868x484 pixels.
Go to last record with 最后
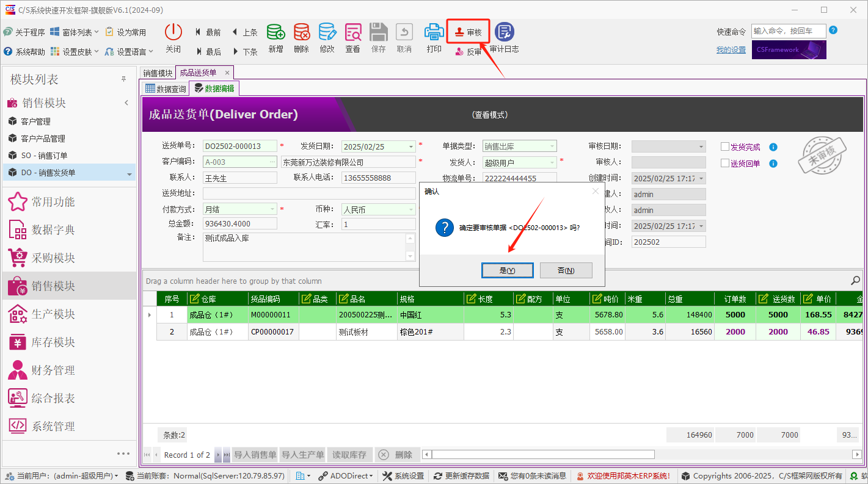(208, 52)
